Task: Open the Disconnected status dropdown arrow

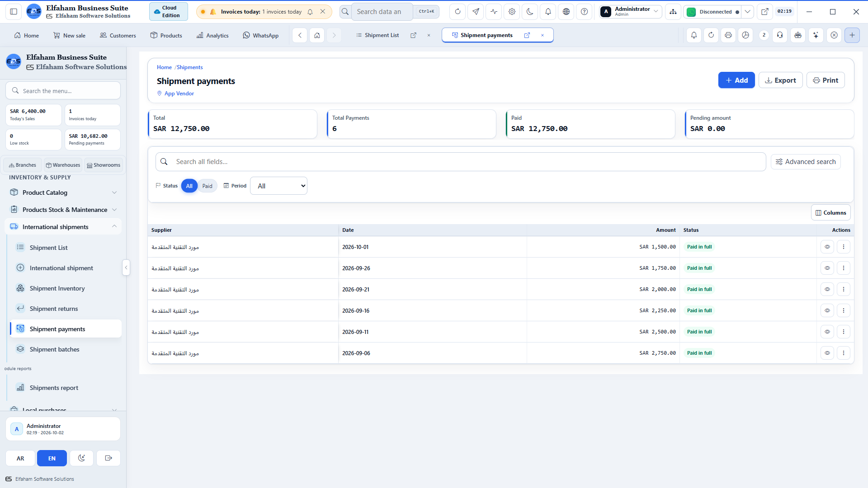Action: tap(748, 12)
